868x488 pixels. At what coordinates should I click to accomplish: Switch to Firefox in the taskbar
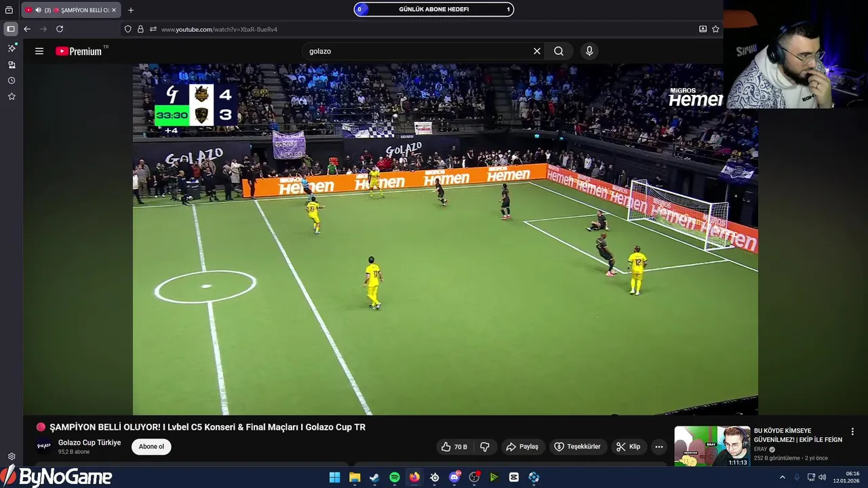coord(414,477)
